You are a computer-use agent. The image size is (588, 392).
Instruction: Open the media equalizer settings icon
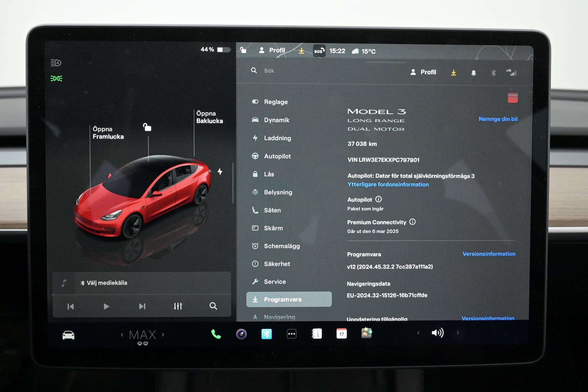click(x=178, y=306)
